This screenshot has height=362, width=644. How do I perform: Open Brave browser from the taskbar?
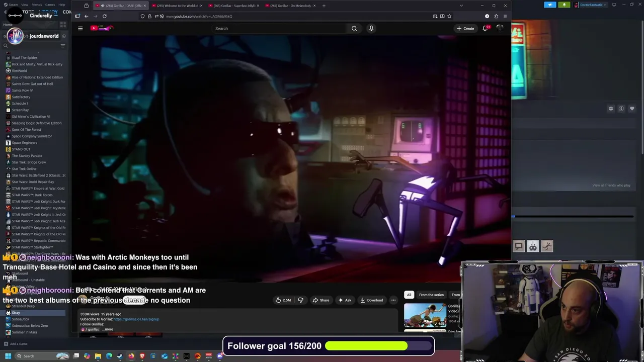click(x=142, y=356)
